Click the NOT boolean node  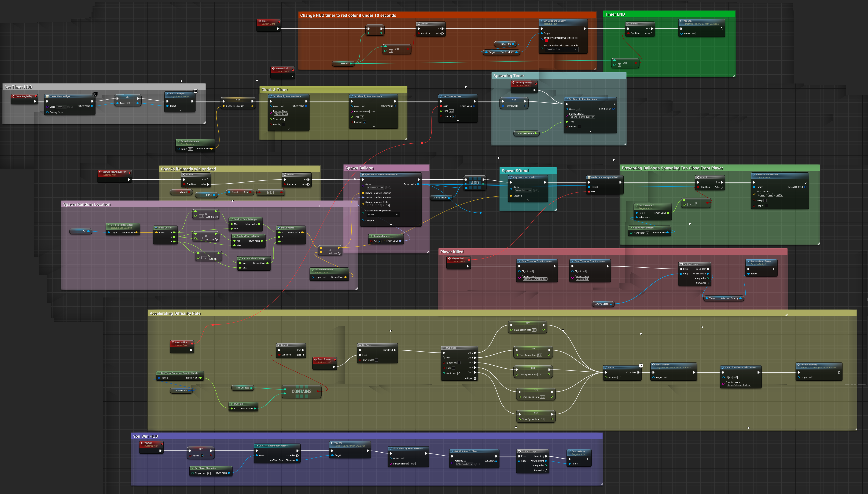271,192
